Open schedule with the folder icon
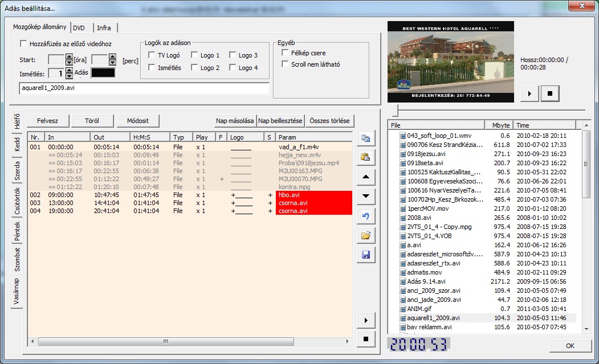This screenshot has width=599, height=364. click(x=365, y=235)
